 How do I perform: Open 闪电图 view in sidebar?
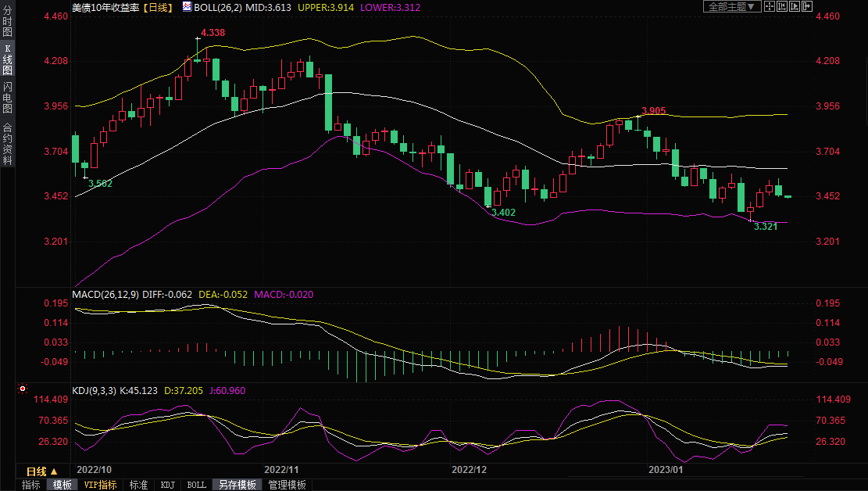pos(7,98)
